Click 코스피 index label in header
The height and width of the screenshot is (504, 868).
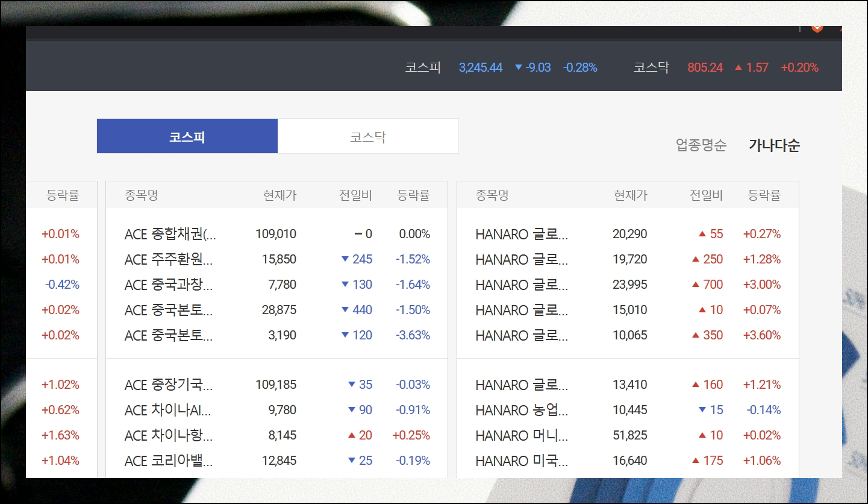423,68
